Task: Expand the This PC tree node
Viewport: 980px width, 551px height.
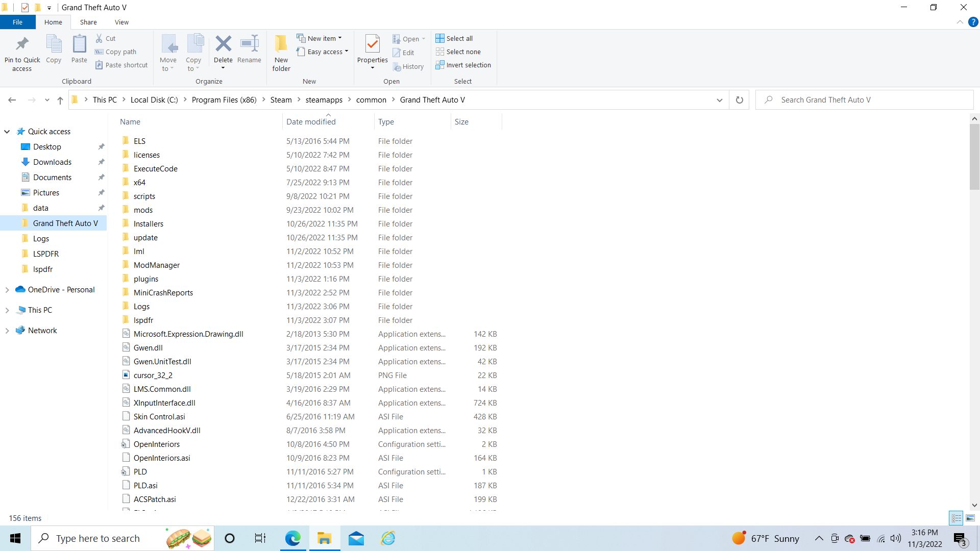Action: (7, 310)
